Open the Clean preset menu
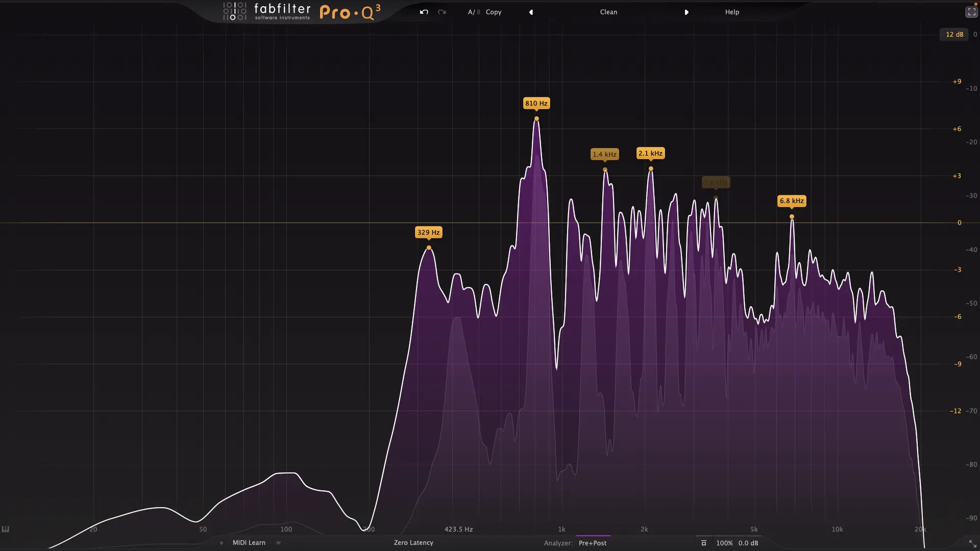The image size is (980, 551). click(x=608, y=12)
